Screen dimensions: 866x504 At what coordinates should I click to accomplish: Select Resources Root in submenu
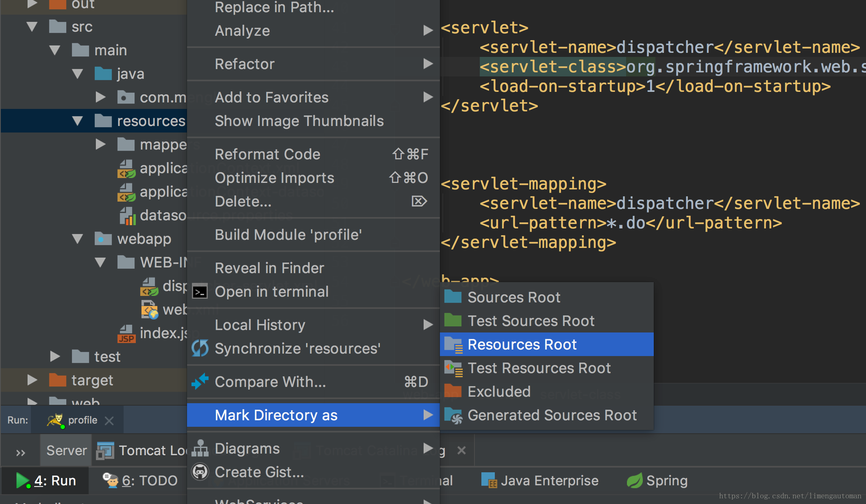[x=522, y=345]
